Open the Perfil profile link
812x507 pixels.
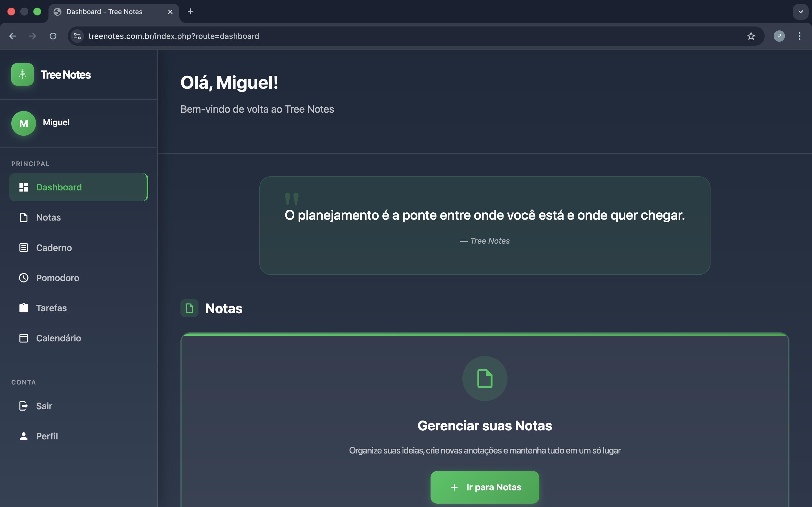pyautogui.click(x=47, y=436)
